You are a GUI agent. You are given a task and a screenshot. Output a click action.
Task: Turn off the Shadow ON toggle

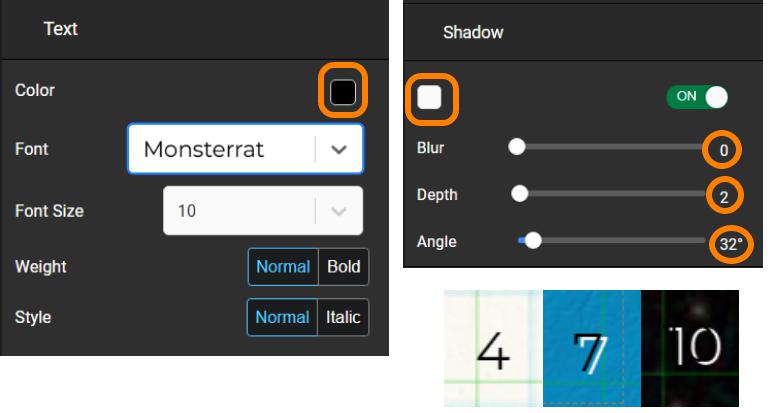click(697, 96)
